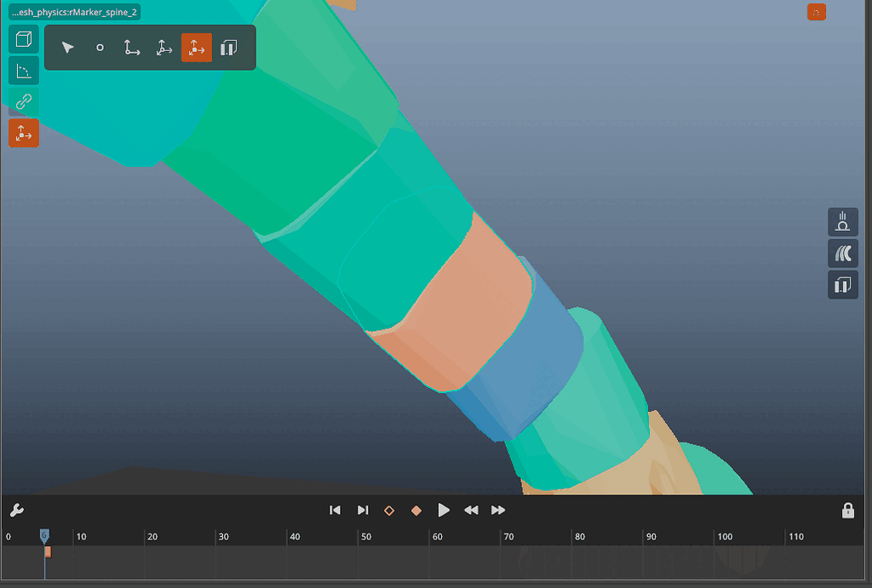Click the chain link tool in left sidebar

[23, 102]
